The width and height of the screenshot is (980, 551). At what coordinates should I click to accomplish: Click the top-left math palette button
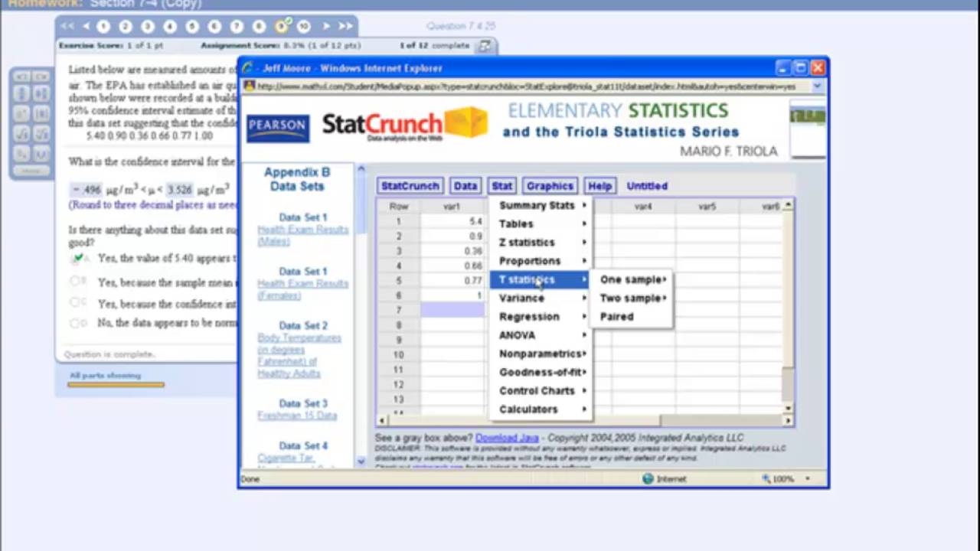(21, 77)
